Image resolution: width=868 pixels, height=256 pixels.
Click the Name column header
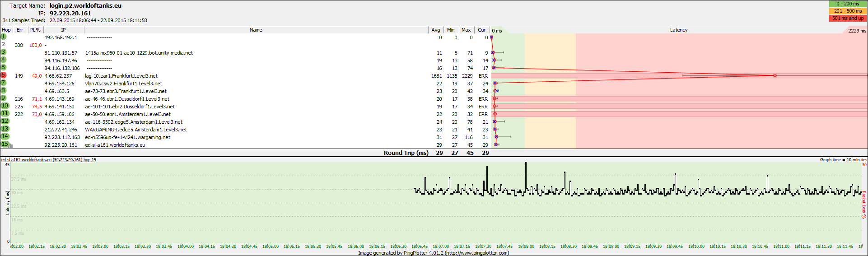(x=256, y=30)
